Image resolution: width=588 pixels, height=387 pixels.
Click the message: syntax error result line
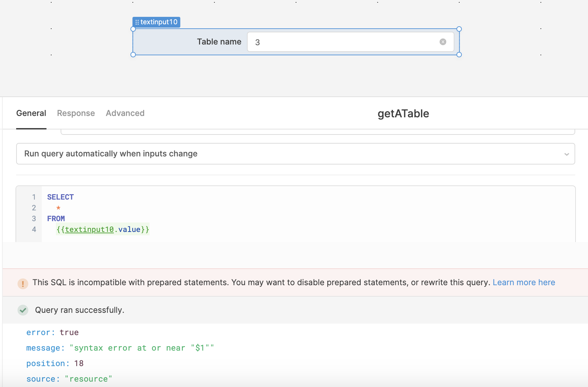coord(120,348)
